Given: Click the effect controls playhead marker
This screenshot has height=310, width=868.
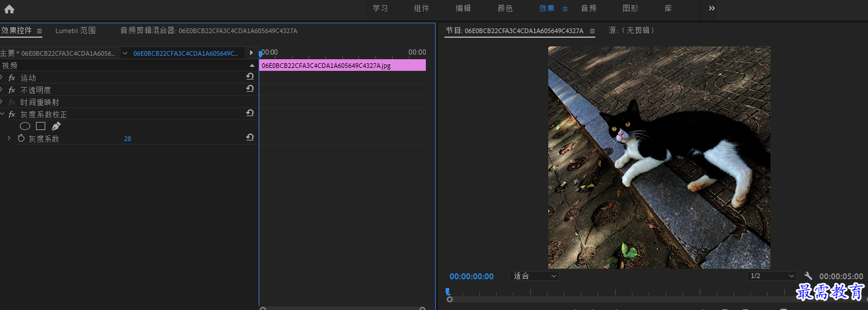Looking at the screenshot, I should pyautogui.click(x=261, y=53).
